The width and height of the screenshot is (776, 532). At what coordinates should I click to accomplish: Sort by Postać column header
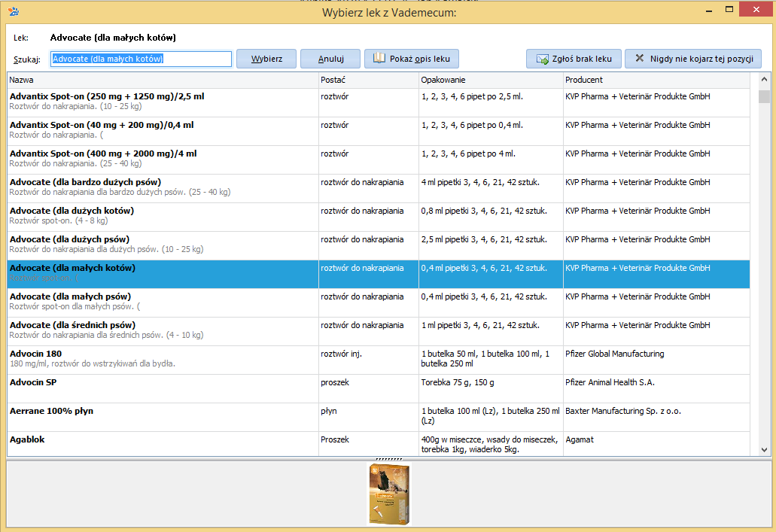[369, 81]
